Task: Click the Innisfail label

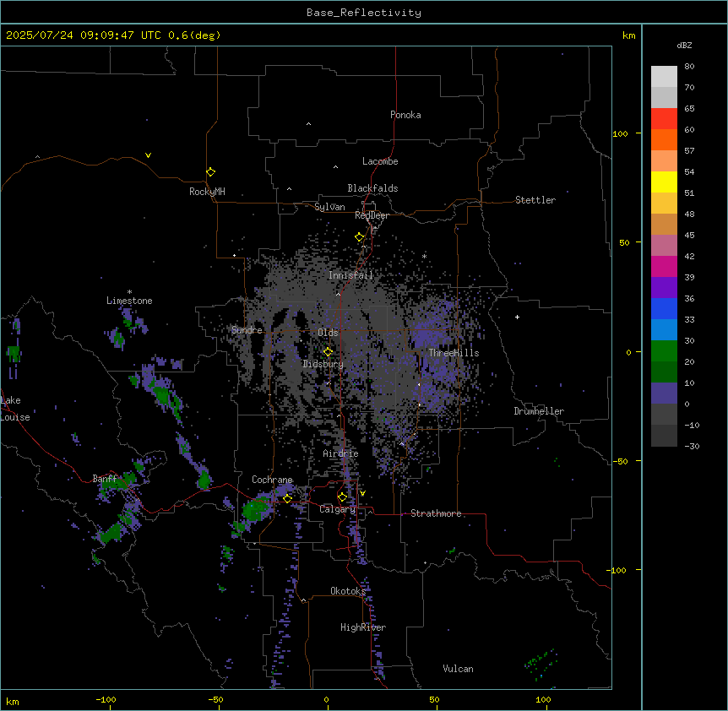Action: coord(350,275)
